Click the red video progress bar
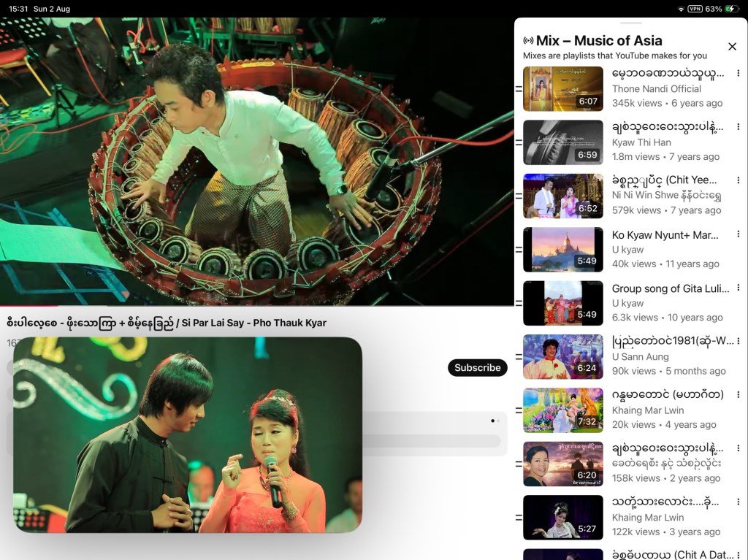The width and height of the screenshot is (748, 560). 29,305
